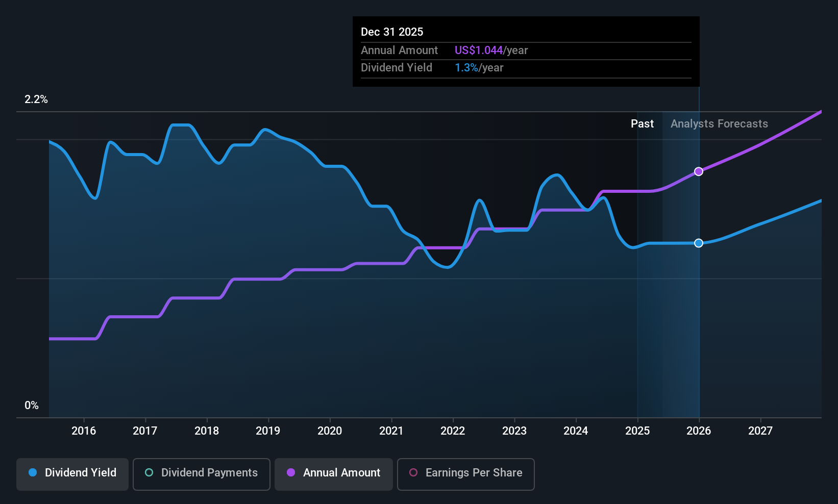Click the 2019 x-axis label

pyautogui.click(x=268, y=431)
